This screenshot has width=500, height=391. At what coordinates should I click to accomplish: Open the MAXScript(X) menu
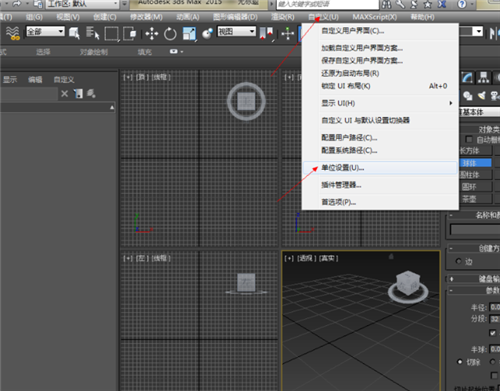tap(375, 17)
